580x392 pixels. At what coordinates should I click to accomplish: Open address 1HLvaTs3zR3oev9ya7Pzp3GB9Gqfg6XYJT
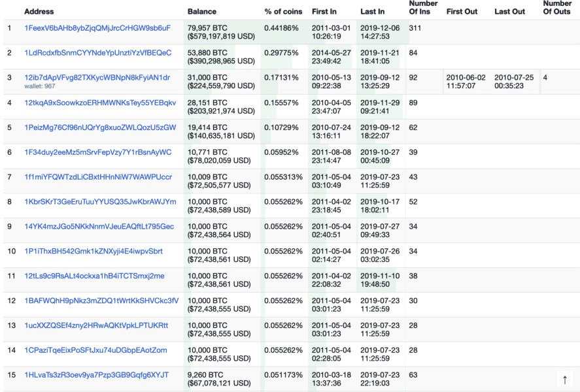pyautogui.click(x=96, y=375)
